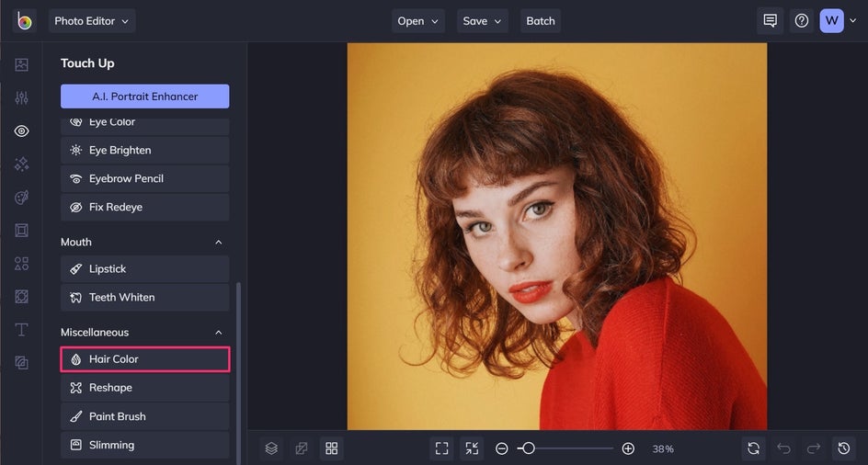Collapse the Miscellaneous section
Image resolution: width=868 pixels, height=465 pixels.
point(219,332)
